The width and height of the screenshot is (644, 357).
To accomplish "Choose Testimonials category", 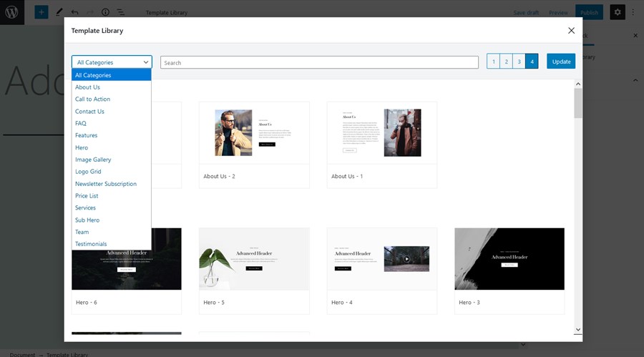I will click(112, 244).
